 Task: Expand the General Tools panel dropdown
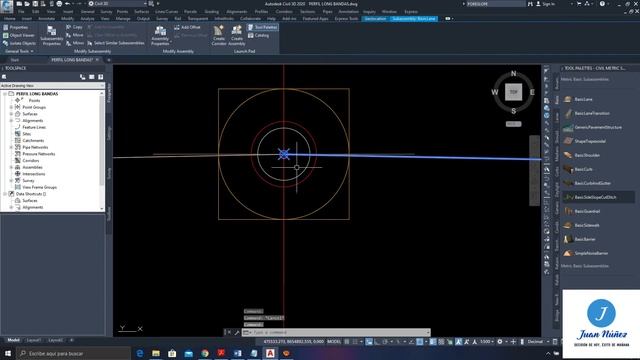tap(19, 51)
